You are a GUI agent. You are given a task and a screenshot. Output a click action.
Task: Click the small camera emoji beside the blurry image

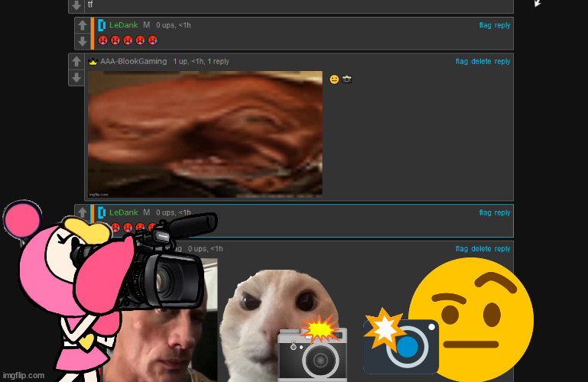tap(347, 79)
